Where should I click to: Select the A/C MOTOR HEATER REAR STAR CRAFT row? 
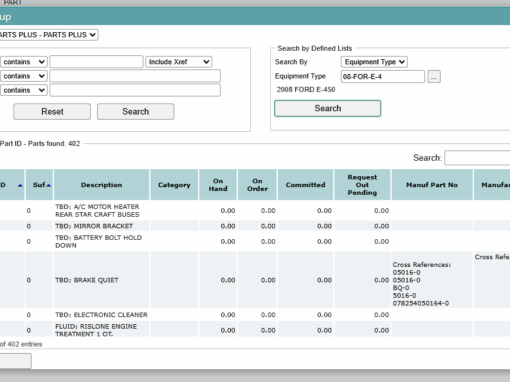255,210
